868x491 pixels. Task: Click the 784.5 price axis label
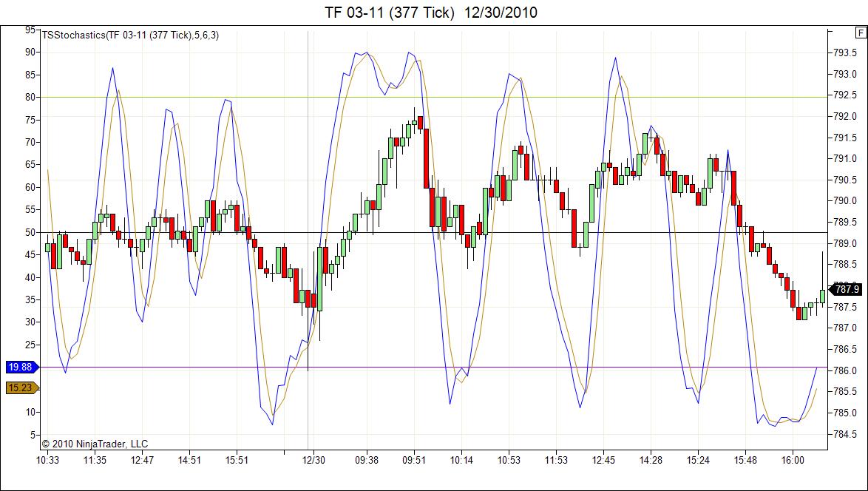(845, 434)
